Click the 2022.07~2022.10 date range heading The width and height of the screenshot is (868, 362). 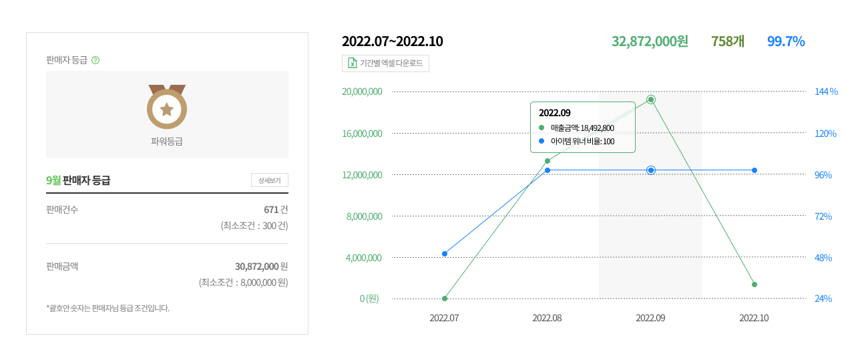tap(392, 41)
